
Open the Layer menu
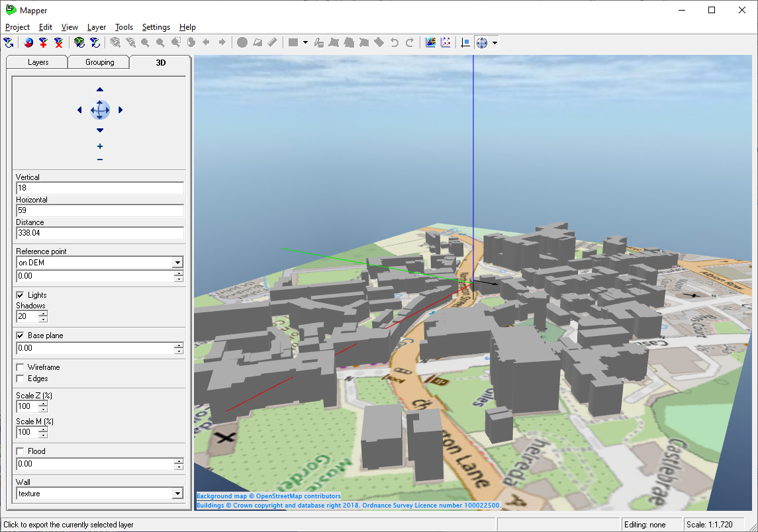point(97,27)
